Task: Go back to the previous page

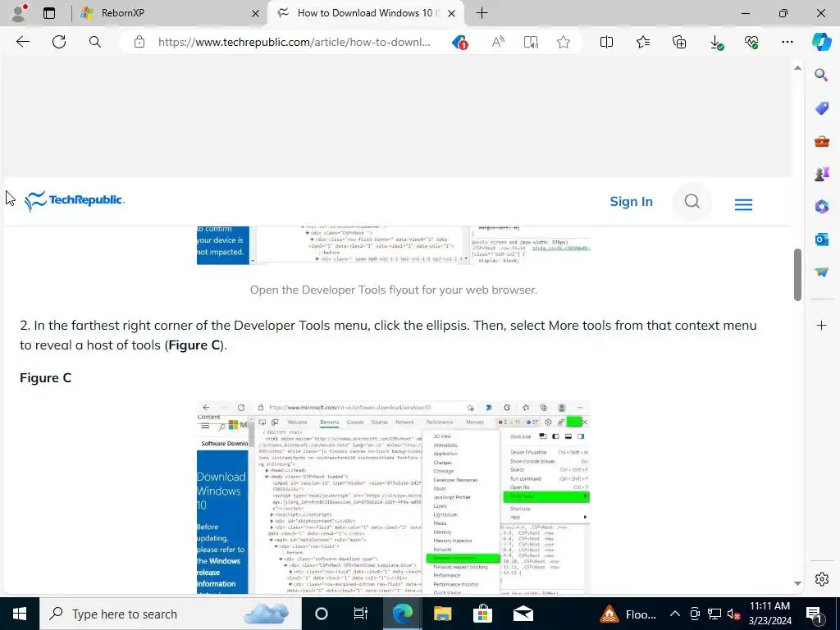Action: (22, 42)
